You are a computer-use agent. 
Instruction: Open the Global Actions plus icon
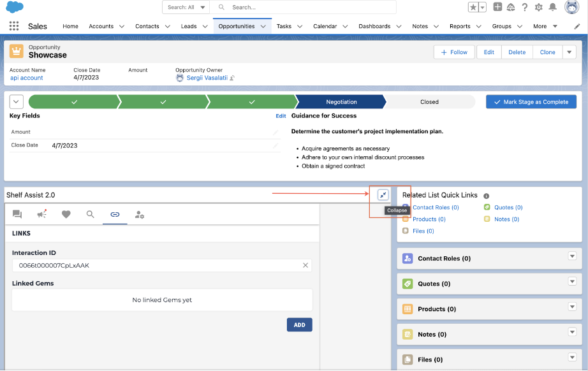(497, 7)
